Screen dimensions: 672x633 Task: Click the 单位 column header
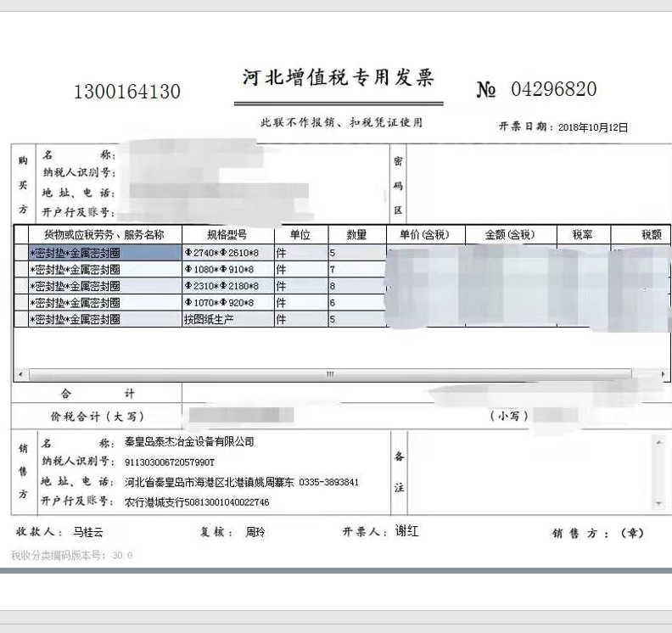pyautogui.click(x=300, y=235)
